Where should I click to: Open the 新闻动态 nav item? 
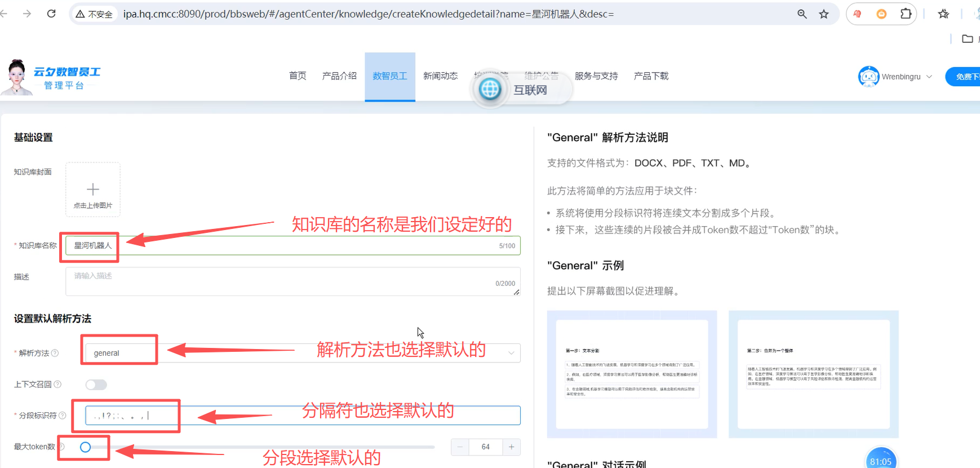point(440,76)
